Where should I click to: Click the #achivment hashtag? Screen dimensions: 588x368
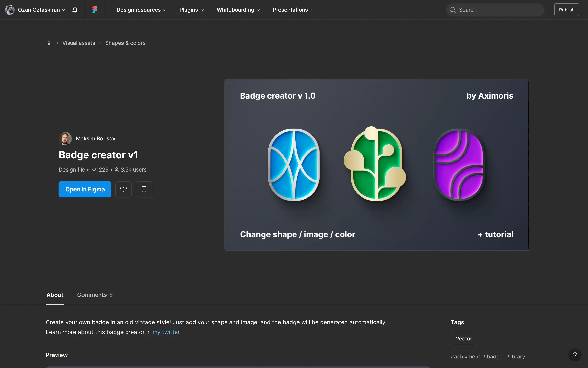[x=465, y=357]
